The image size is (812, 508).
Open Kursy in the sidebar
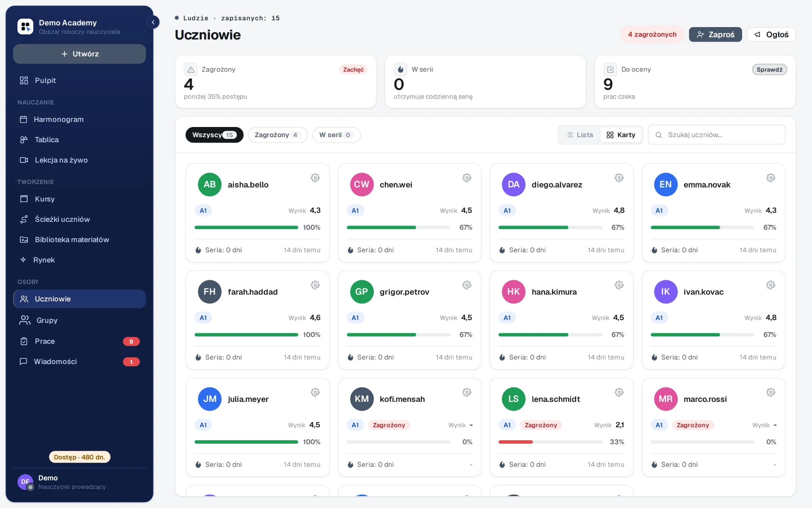click(80, 199)
